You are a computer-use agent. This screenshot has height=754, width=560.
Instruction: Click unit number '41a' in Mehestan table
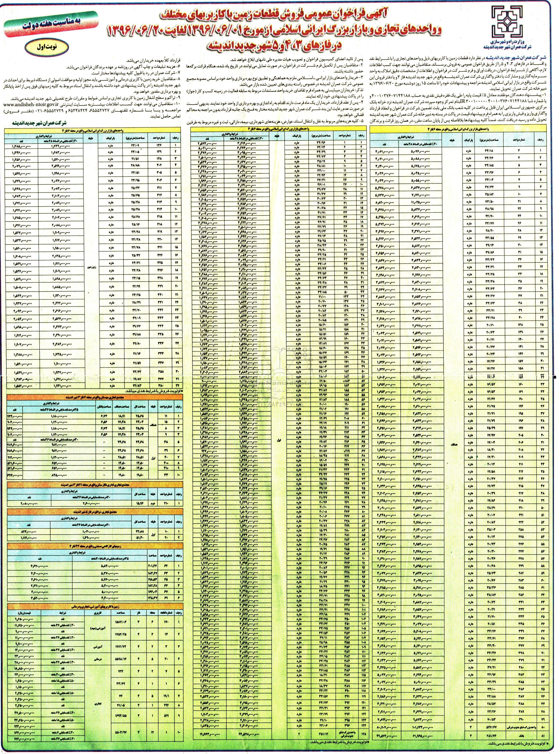[x=166, y=468]
